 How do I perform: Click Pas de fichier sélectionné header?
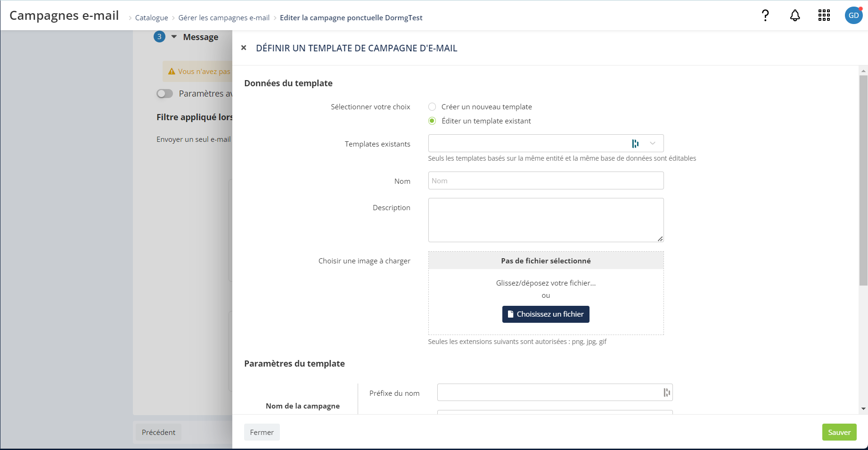546,261
